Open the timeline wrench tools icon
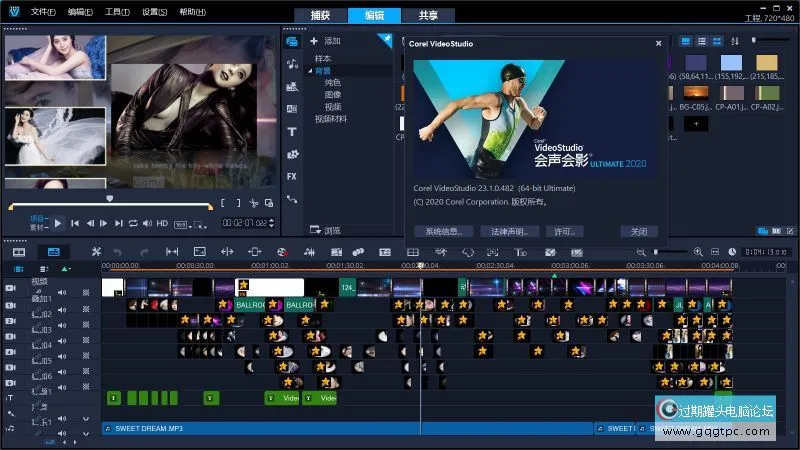The image size is (800, 450). (x=95, y=252)
